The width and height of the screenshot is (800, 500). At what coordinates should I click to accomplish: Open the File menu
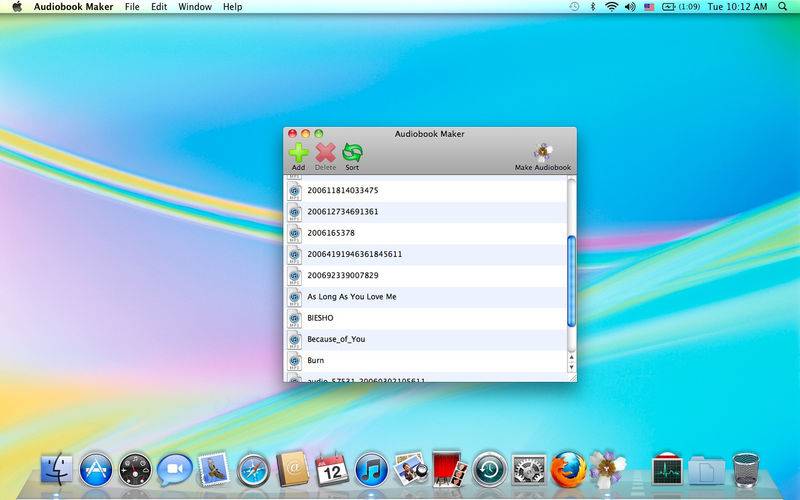[x=132, y=7]
